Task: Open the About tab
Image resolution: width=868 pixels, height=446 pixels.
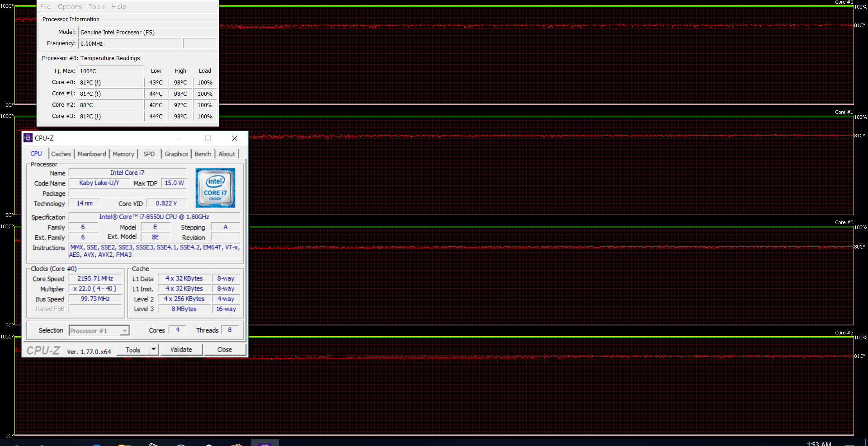Action: coord(227,154)
